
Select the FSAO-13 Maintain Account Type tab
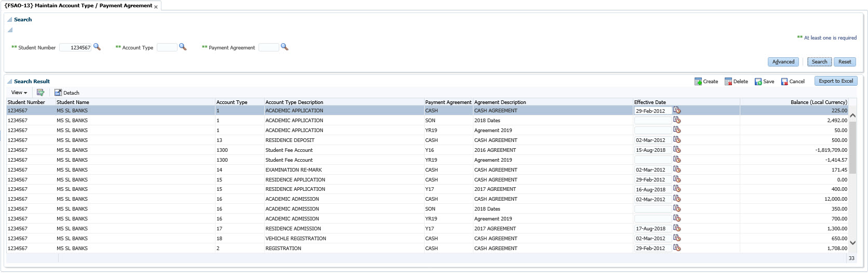click(x=78, y=6)
